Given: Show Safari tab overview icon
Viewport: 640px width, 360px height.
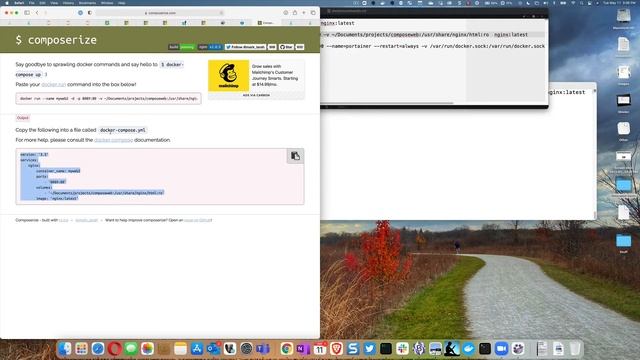Looking at the screenshot, I should [x=313, y=13].
